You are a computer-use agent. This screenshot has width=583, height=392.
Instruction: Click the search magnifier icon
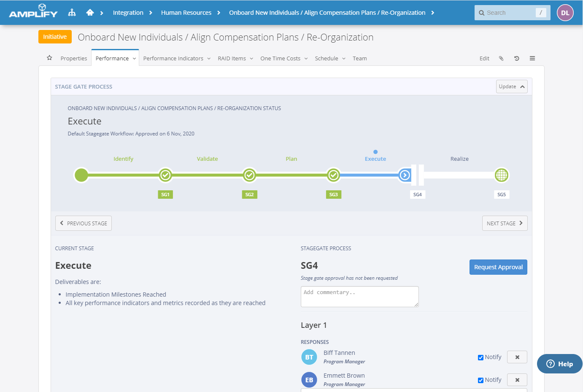pyautogui.click(x=481, y=13)
